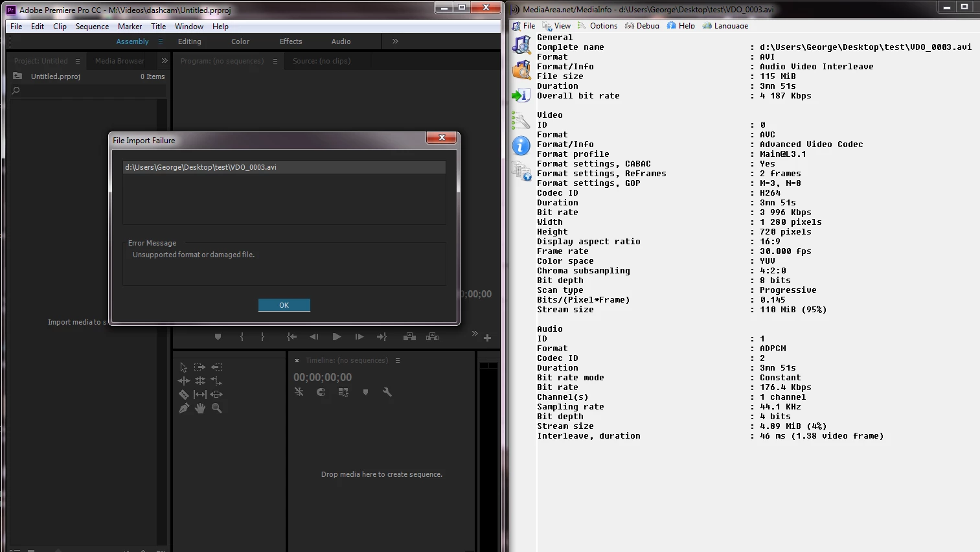This screenshot has height=552, width=980.
Task: Toggle Snap in the Timeline panel
Action: pyautogui.click(x=321, y=392)
